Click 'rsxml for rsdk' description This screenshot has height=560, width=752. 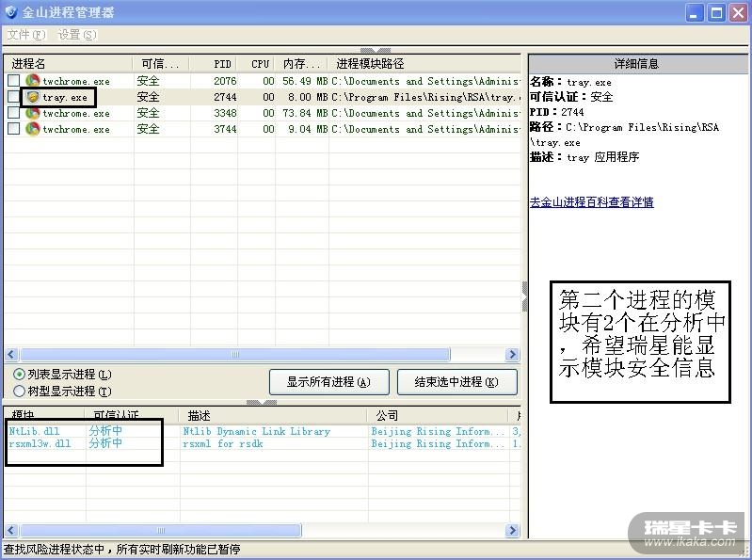tap(222, 443)
